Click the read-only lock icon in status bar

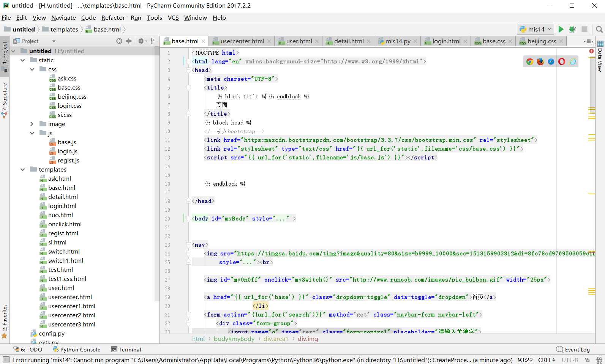click(x=588, y=360)
